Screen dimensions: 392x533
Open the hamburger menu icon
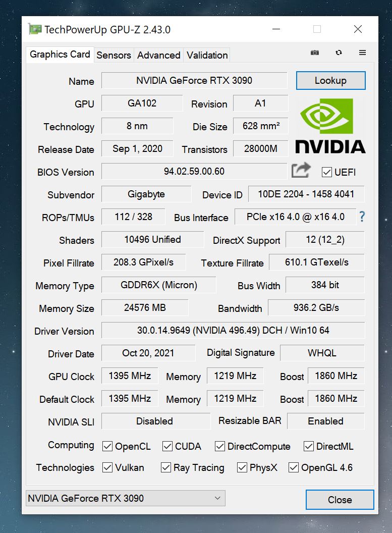[x=362, y=52]
